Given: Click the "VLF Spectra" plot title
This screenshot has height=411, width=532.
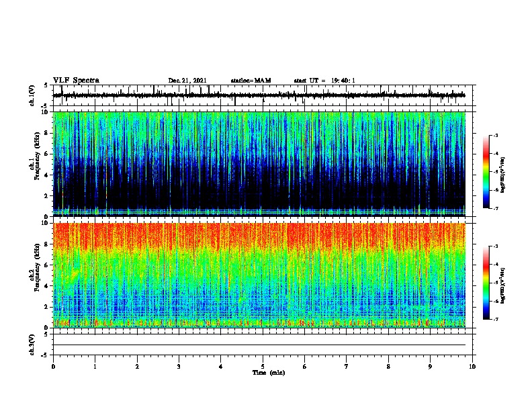Looking at the screenshot, I should coord(76,81).
